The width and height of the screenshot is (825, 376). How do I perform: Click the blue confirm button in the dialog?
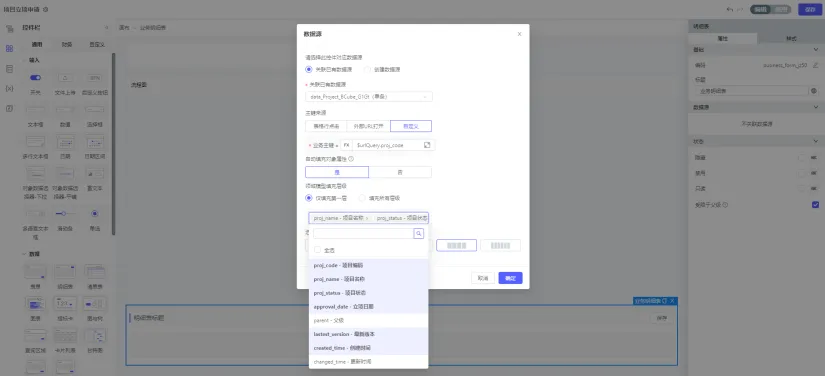tap(510, 278)
